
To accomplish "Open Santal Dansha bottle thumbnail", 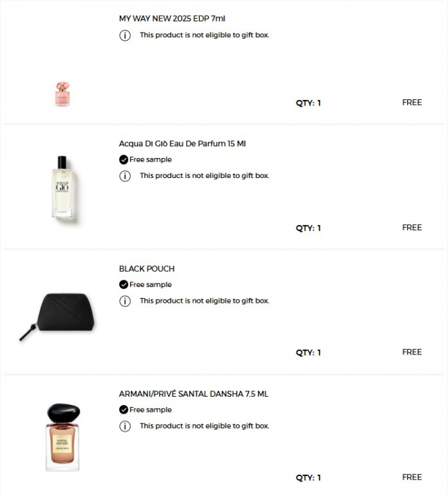I will click(x=62, y=436).
